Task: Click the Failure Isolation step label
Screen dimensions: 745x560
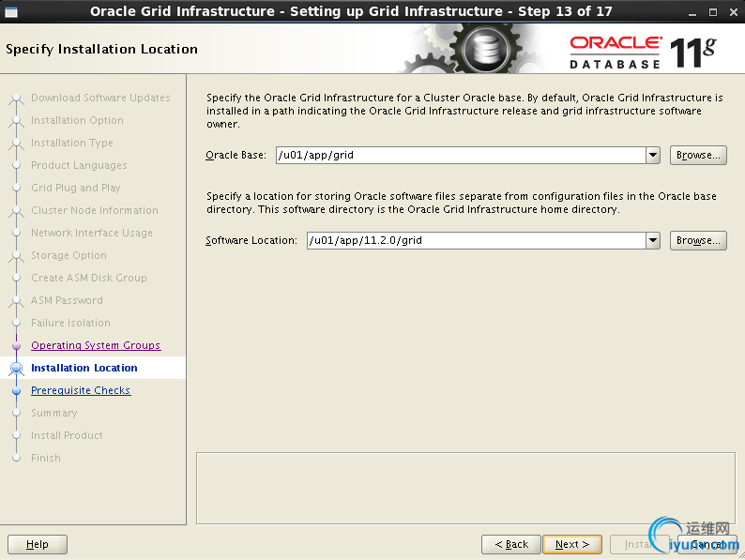Action: (70, 323)
